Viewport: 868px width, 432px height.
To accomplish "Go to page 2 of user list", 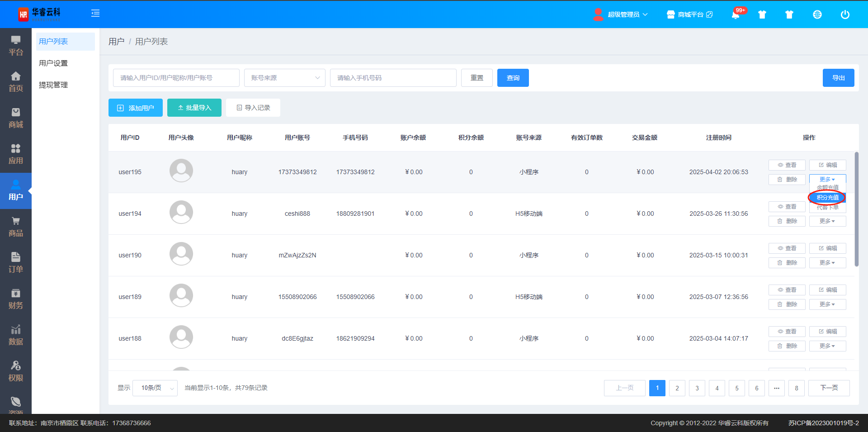I will pos(677,388).
